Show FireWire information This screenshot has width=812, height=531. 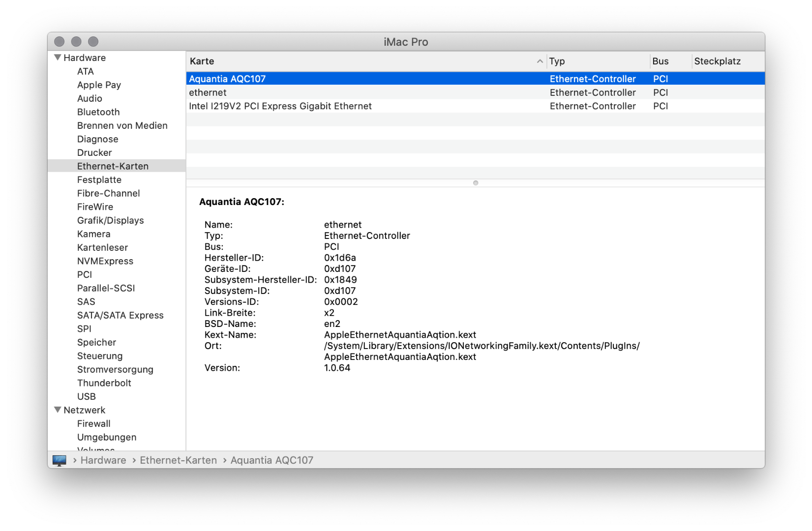point(95,207)
